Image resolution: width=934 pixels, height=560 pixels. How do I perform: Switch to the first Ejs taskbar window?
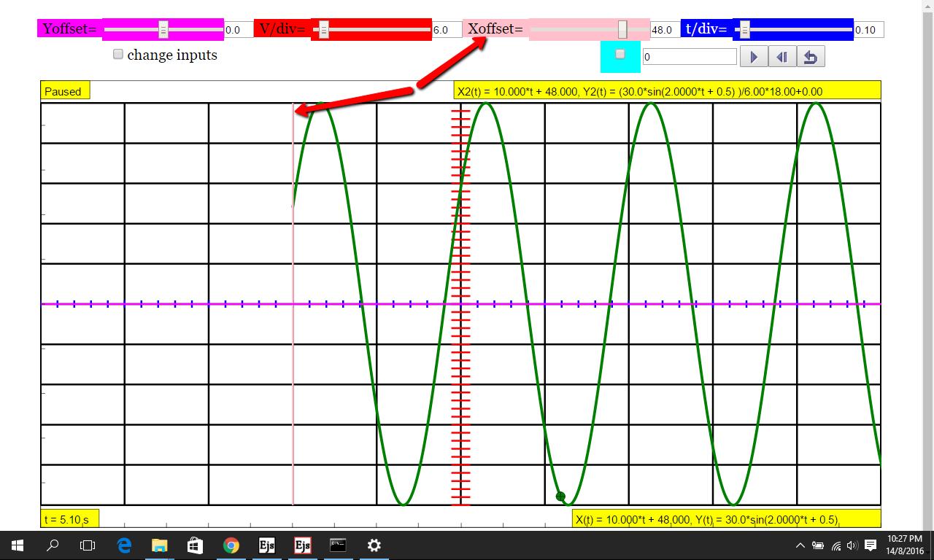[x=266, y=545]
